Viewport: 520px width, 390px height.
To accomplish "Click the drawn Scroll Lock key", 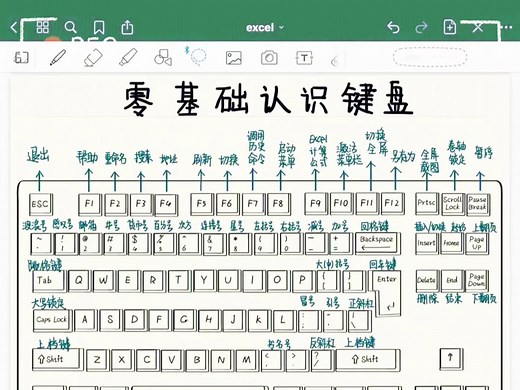I will click(x=452, y=203).
